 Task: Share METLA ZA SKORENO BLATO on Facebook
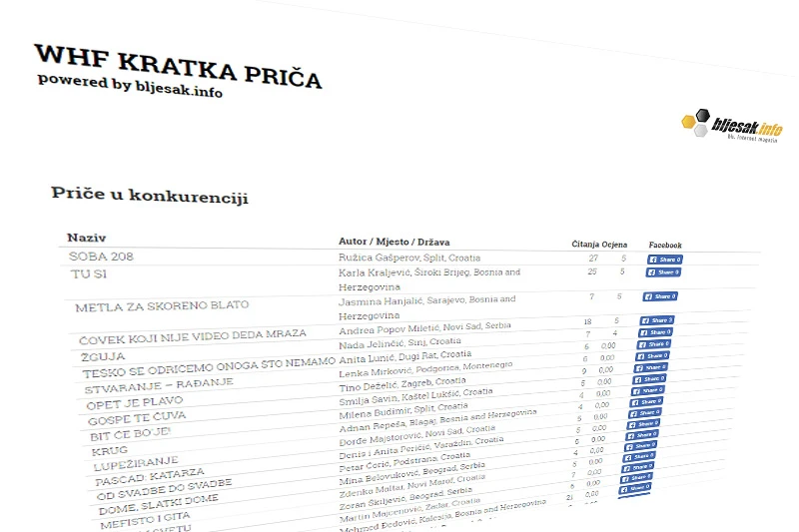660,296
